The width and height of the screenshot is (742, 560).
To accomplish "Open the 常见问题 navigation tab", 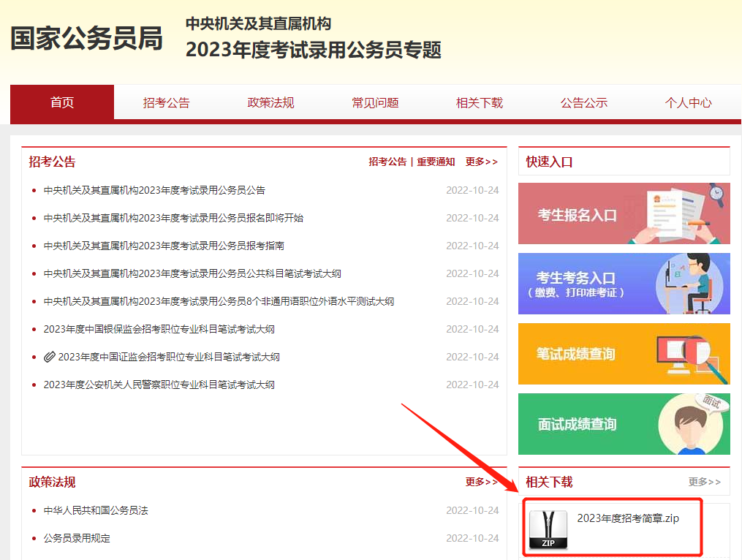I will pos(375,103).
